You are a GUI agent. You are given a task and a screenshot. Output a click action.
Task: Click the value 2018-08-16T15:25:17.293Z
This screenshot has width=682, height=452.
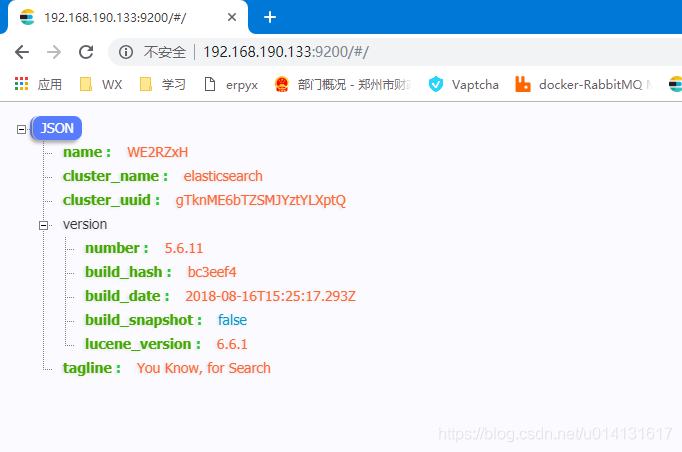pos(271,296)
